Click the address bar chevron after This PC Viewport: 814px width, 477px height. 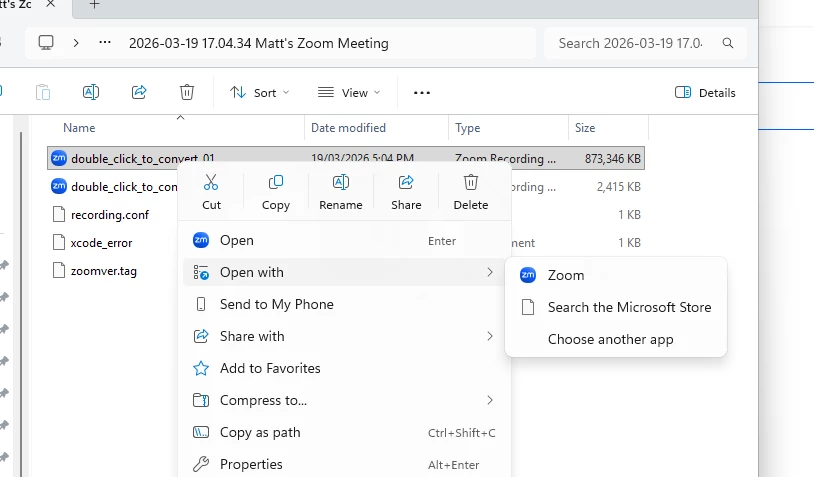(76, 43)
